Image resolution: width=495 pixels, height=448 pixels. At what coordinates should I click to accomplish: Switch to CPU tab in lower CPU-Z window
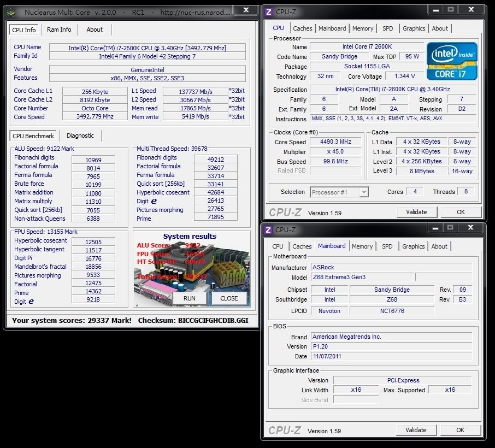(x=278, y=246)
